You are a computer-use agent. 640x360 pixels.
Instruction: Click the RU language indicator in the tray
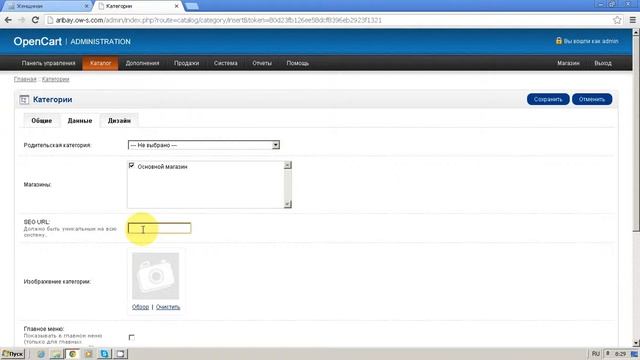pos(596,354)
